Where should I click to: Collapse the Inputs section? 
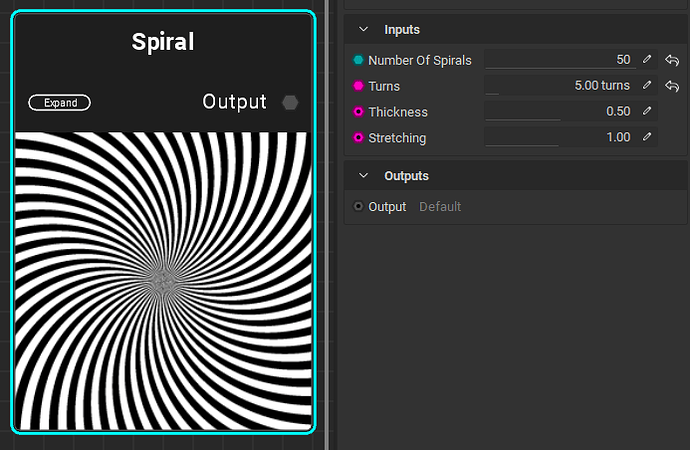coord(363,30)
